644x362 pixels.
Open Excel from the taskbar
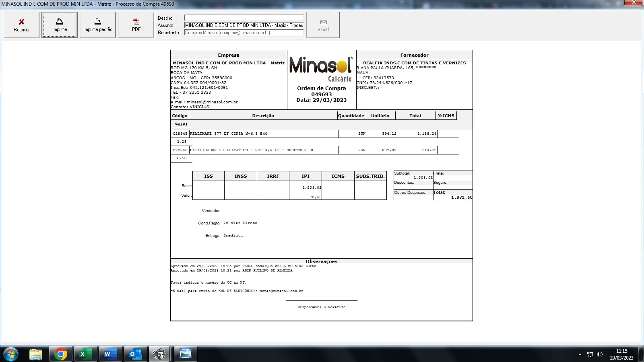click(85, 354)
